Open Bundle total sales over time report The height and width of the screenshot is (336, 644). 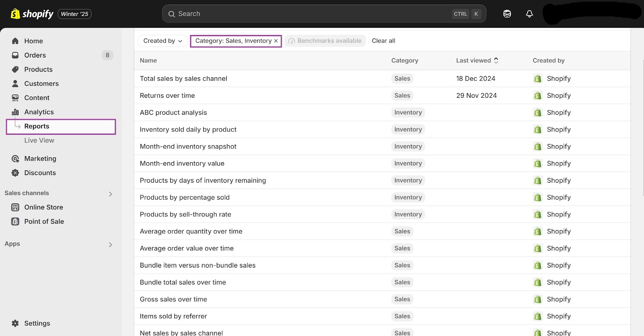(183, 282)
